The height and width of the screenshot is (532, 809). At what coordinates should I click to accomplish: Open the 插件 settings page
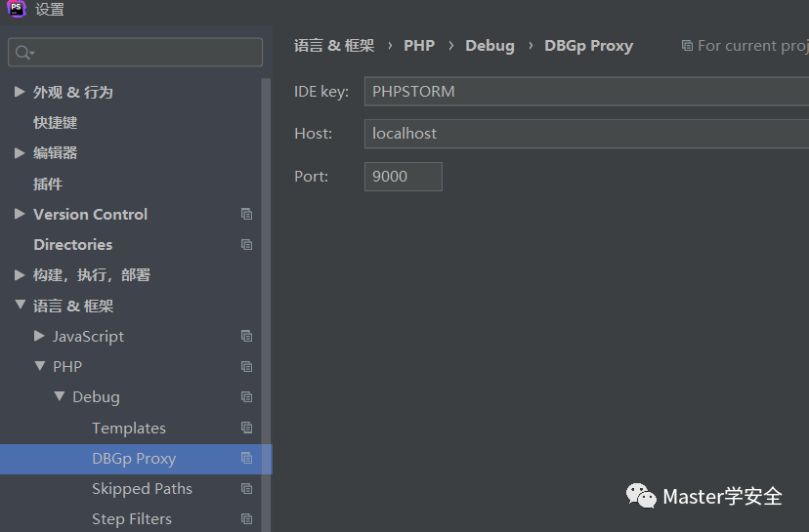click(48, 184)
